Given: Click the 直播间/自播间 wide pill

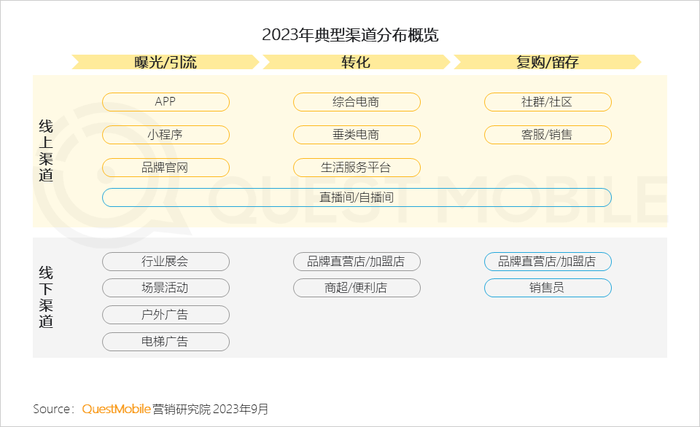Looking at the screenshot, I should (357, 197).
